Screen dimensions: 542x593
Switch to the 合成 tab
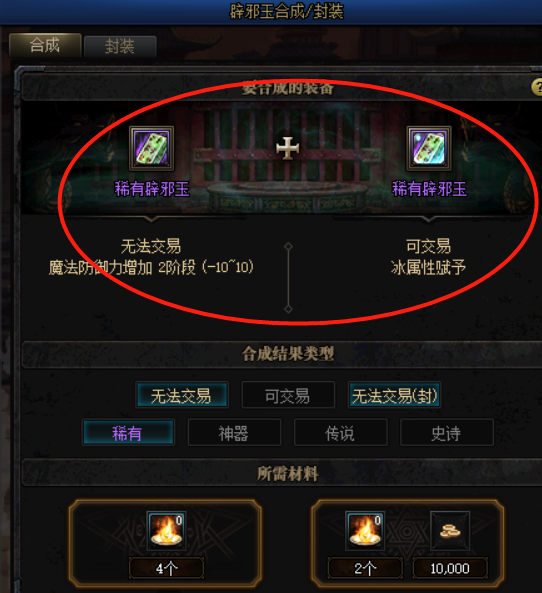pyautogui.click(x=45, y=45)
